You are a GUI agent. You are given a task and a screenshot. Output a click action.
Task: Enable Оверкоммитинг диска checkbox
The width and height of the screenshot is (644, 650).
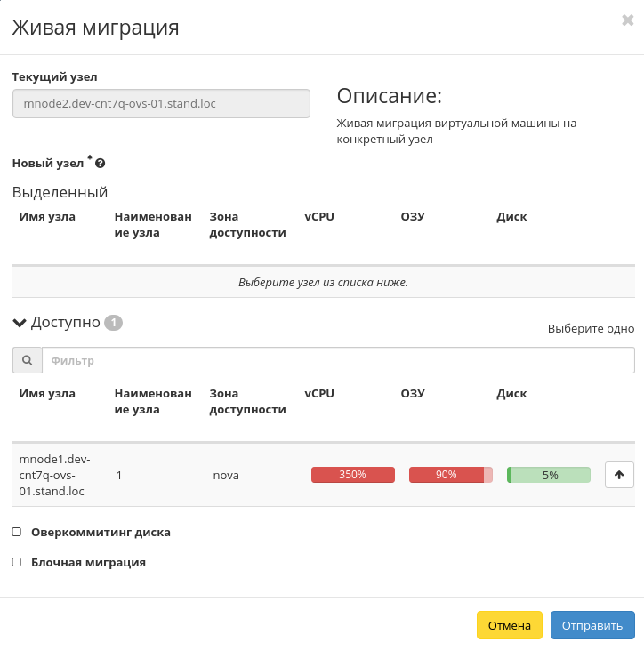pos(17,532)
